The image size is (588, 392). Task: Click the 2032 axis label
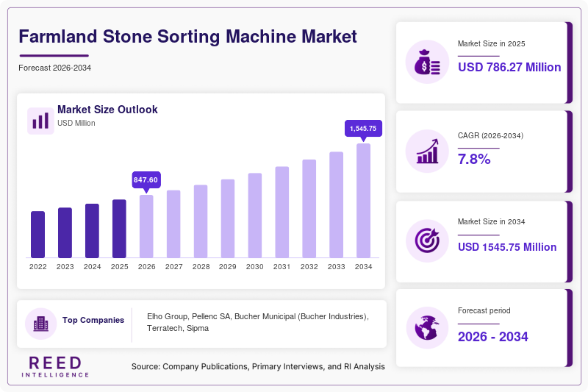309,267
